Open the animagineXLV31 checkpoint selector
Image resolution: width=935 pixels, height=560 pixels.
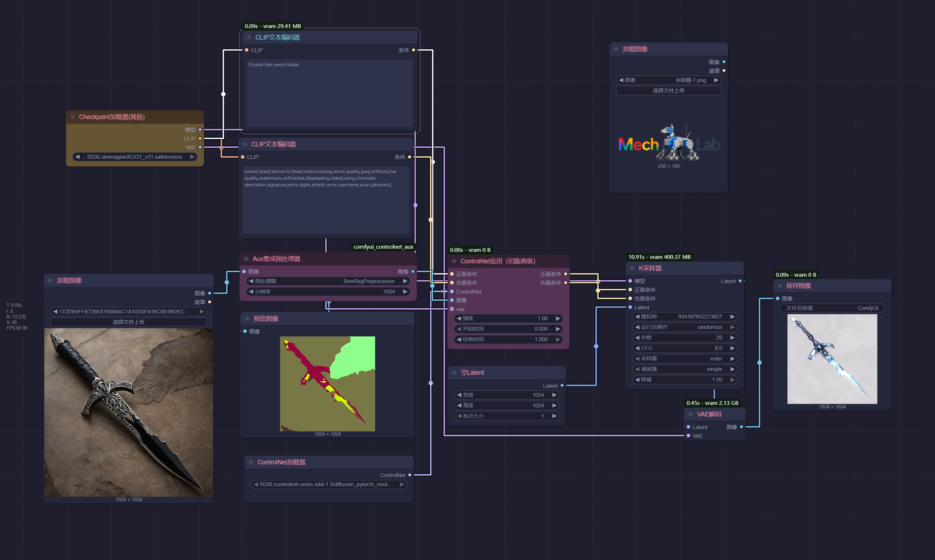135,157
